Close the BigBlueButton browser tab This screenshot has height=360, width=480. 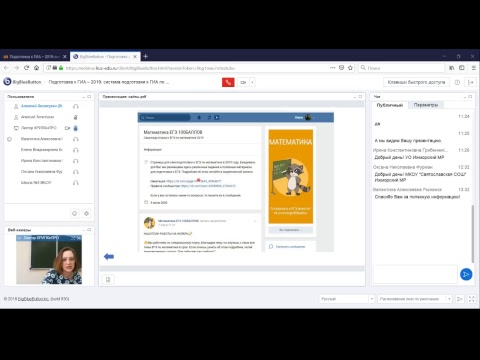click(135, 57)
